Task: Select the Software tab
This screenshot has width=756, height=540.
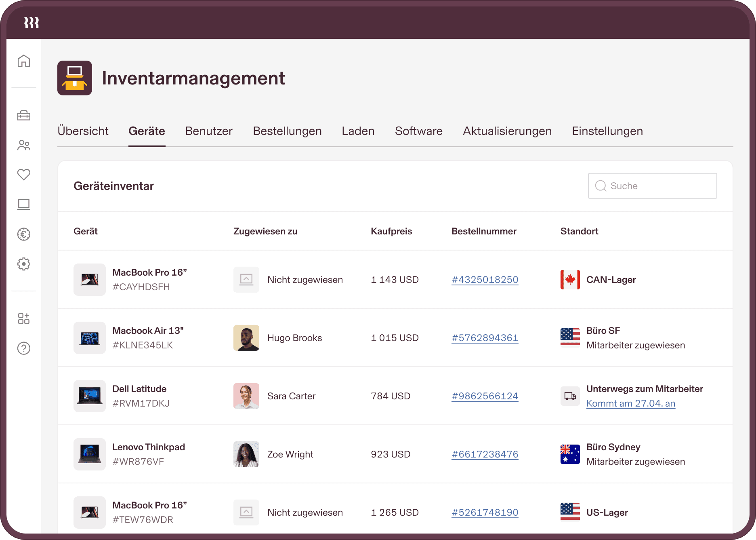Action: click(418, 131)
